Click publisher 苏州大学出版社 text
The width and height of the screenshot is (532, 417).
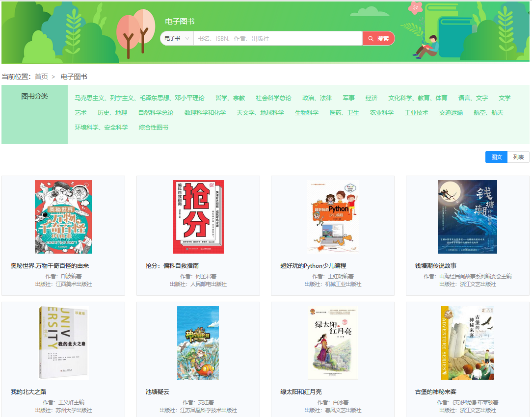74,410
